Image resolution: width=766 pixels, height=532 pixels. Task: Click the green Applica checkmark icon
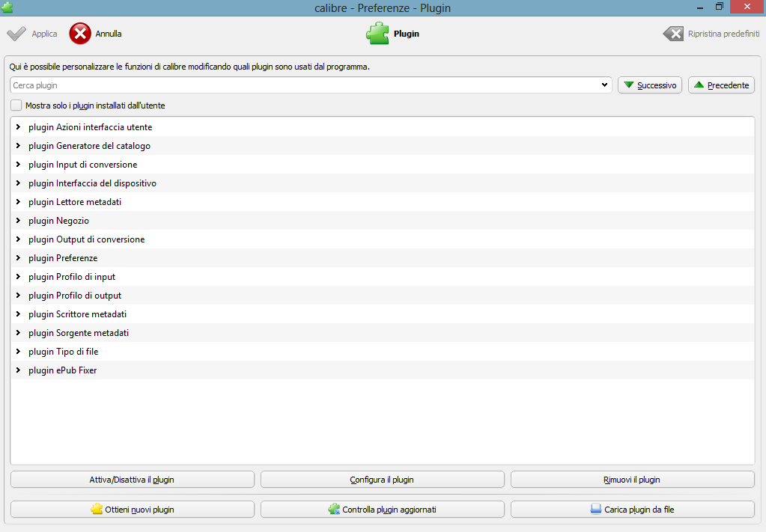click(x=16, y=34)
